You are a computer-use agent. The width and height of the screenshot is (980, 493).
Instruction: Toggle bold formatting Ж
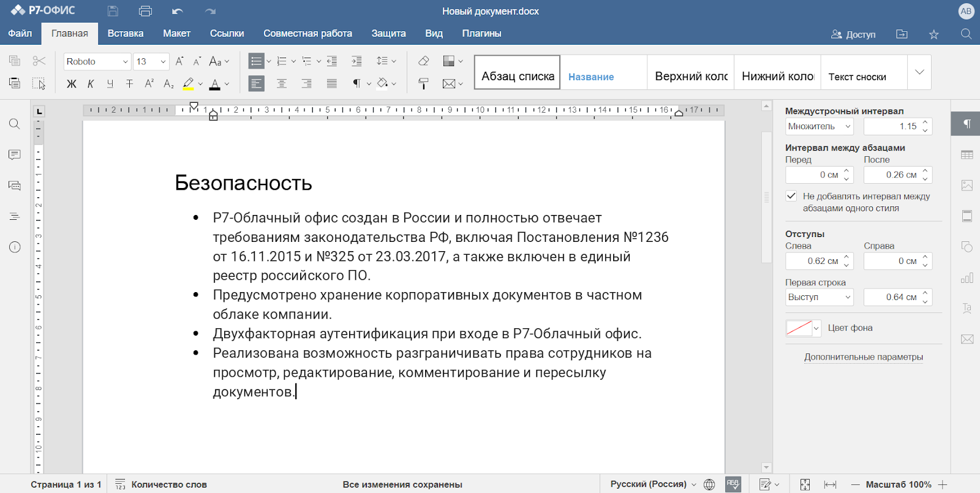pos(72,84)
